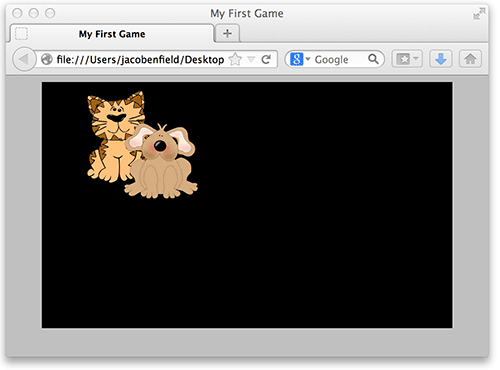The width and height of the screenshot is (500, 370).
Task: Open the bookmarks menu button
Action: click(407, 59)
